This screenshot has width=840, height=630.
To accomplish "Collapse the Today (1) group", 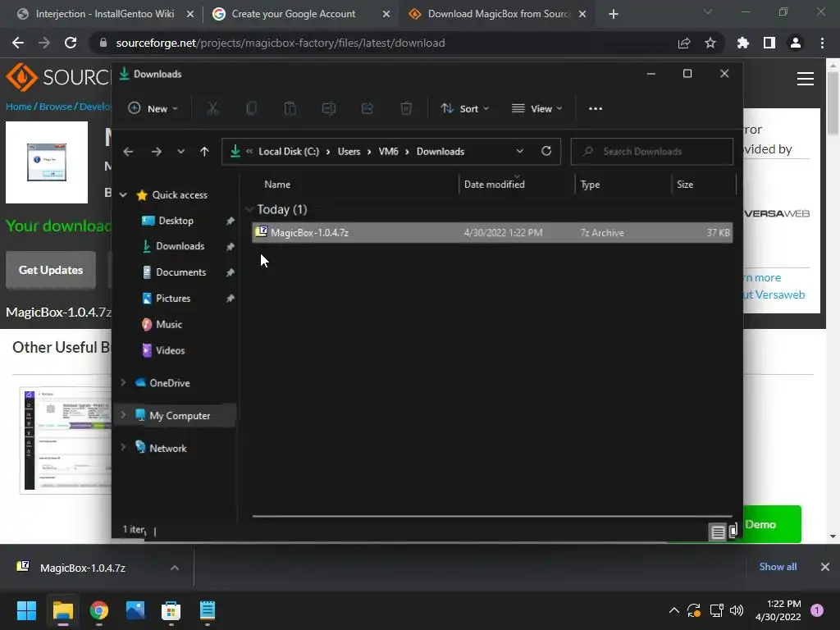I will 249,209.
